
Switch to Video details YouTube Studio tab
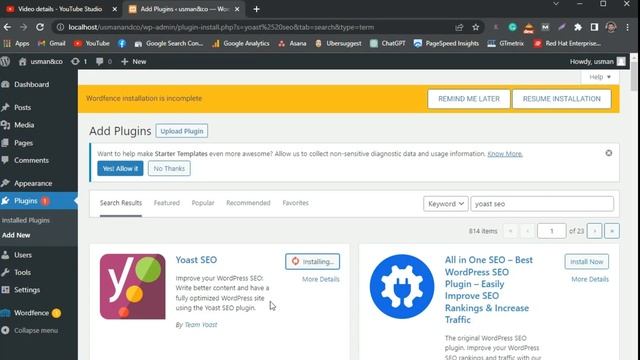pyautogui.click(x=60, y=9)
